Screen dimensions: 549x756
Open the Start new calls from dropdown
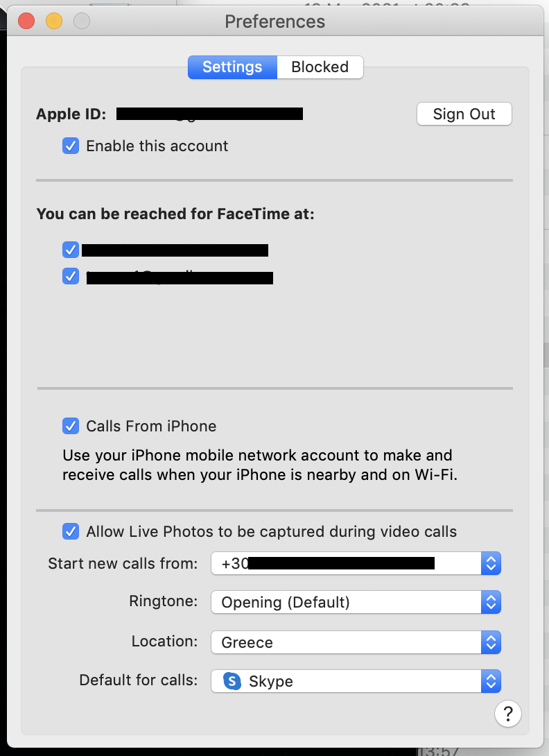click(x=355, y=563)
